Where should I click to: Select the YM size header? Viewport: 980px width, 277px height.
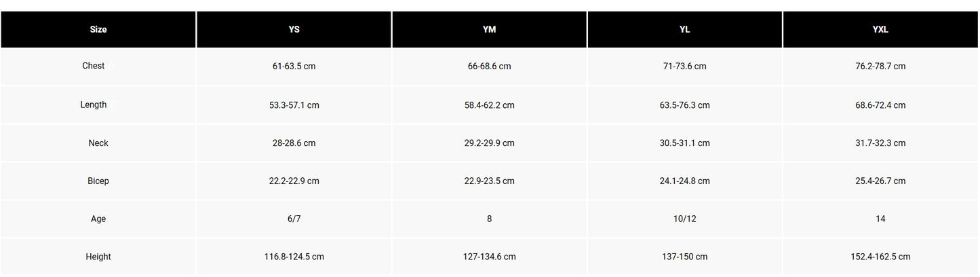tap(489, 30)
